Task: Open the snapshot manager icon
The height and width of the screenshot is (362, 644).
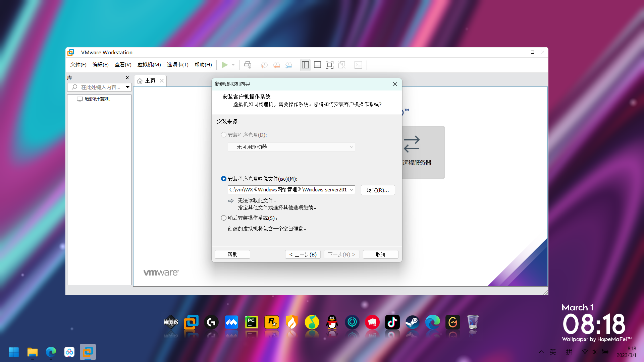Action: (288, 65)
